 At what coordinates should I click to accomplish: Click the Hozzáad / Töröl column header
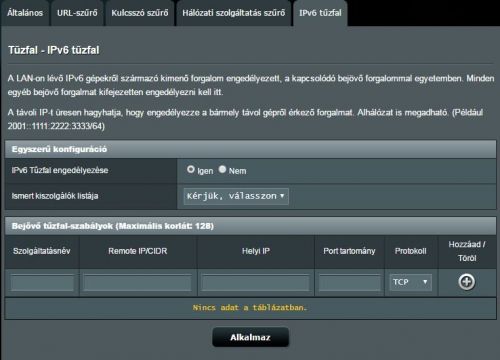point(467,251)
